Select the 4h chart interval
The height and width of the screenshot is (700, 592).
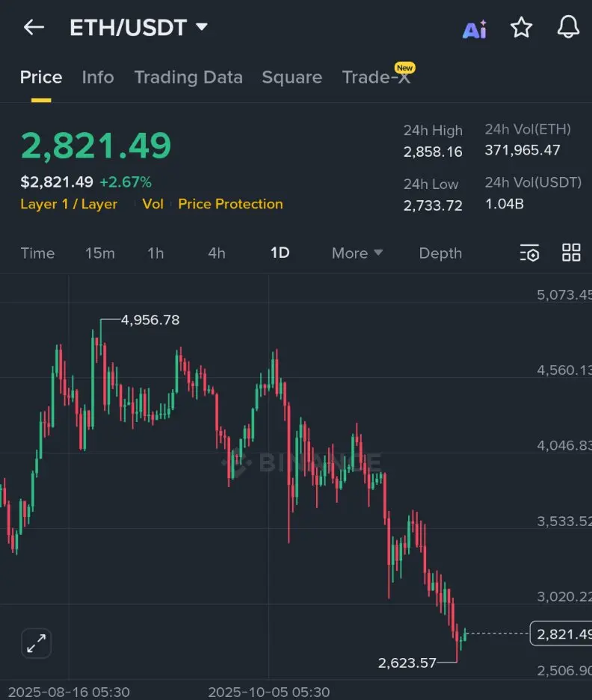click(x=217, y=253)
